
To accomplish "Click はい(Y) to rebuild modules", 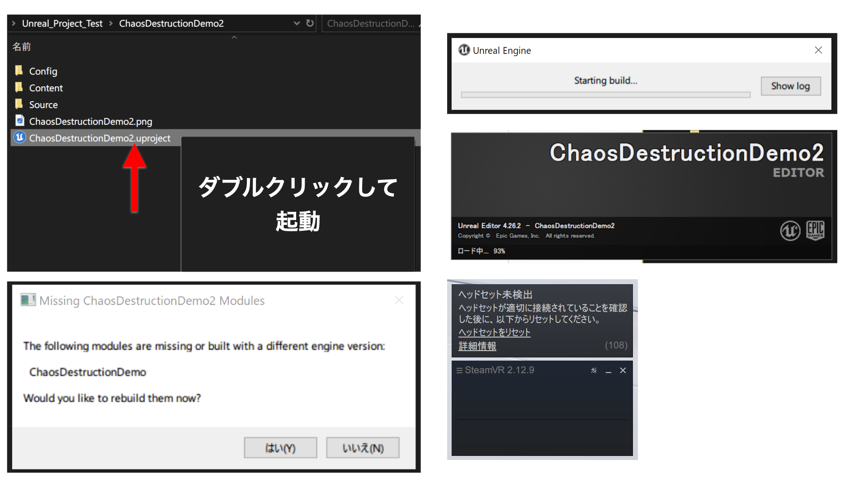I will [x=280, y=448].
